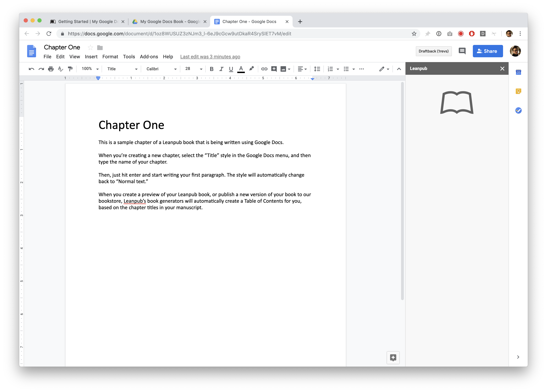Click the numbered list icon
The width and height of the screenshot is (547, 392).
[330, 69]
